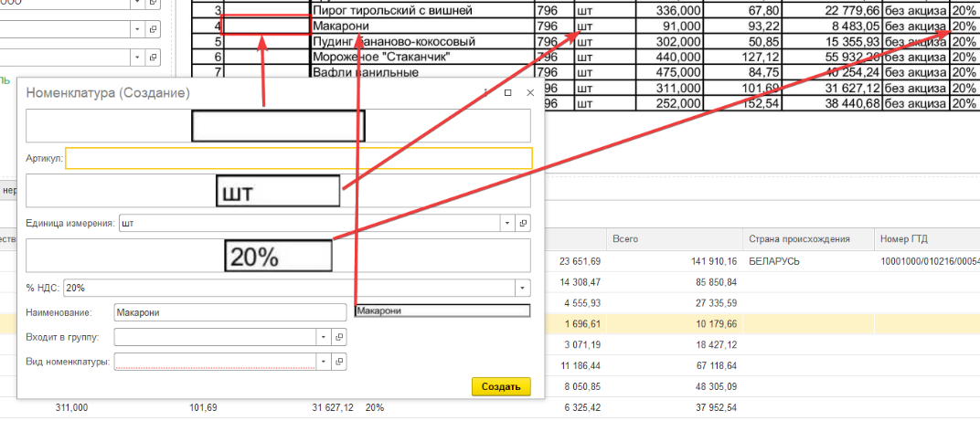Select the cell with value 23 651,69
This screenshot has height=421, width=980.
point(580,260)
